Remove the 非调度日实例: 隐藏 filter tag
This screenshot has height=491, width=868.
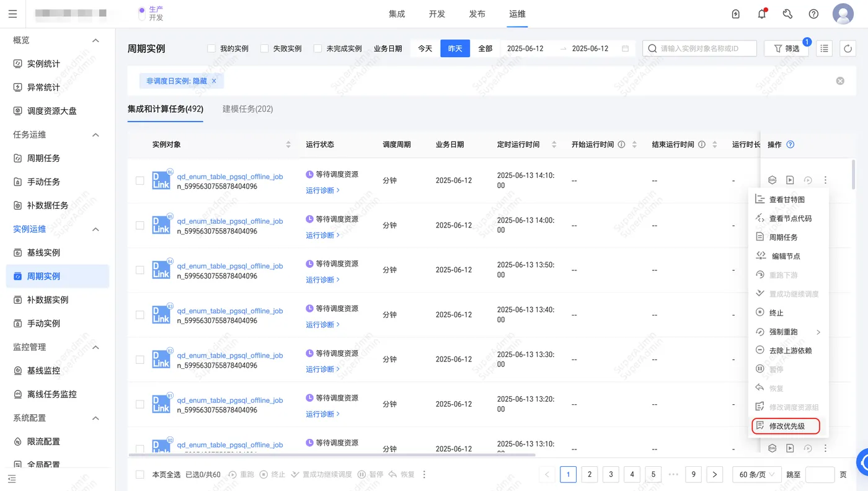pyautogui.click(x=214, y=81)
